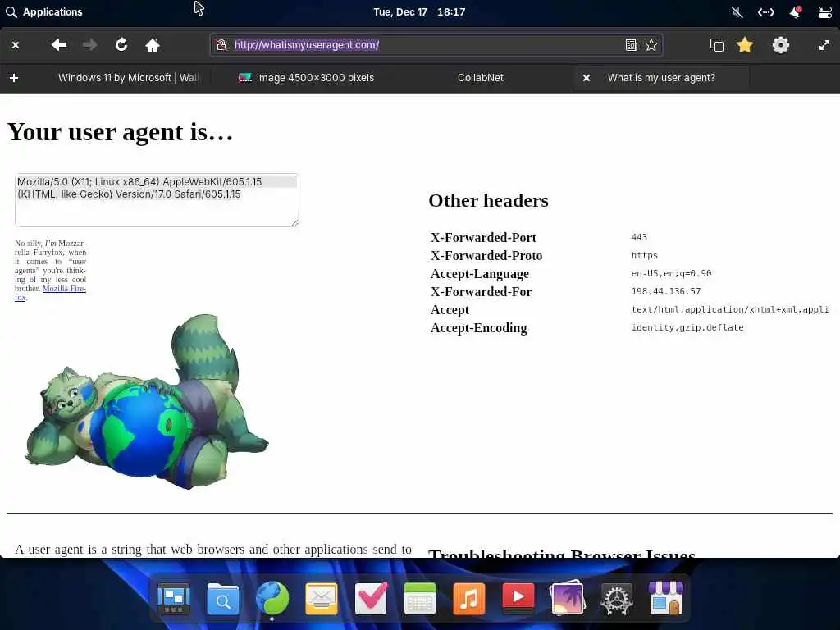Open AppCenter store from the dock
This screenshot has height=630, width=840.
coord(666,598)
